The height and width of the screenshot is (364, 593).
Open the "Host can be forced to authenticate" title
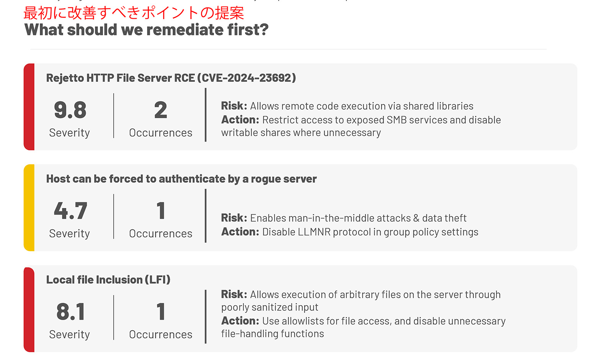pyautogui.click(x=181, y=179)
